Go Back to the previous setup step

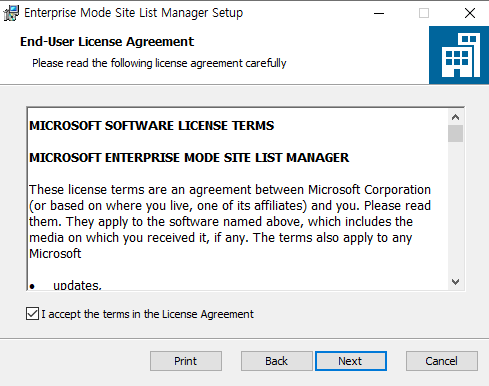click(276, 361)
